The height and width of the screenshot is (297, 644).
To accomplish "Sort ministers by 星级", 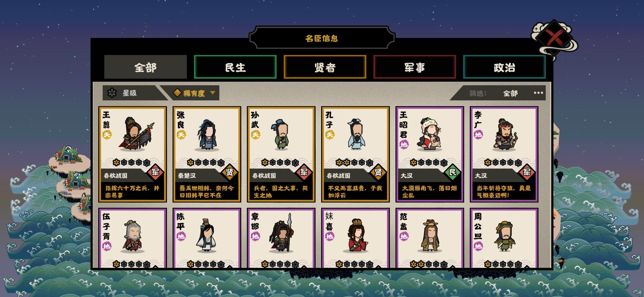I will (129, 93).
